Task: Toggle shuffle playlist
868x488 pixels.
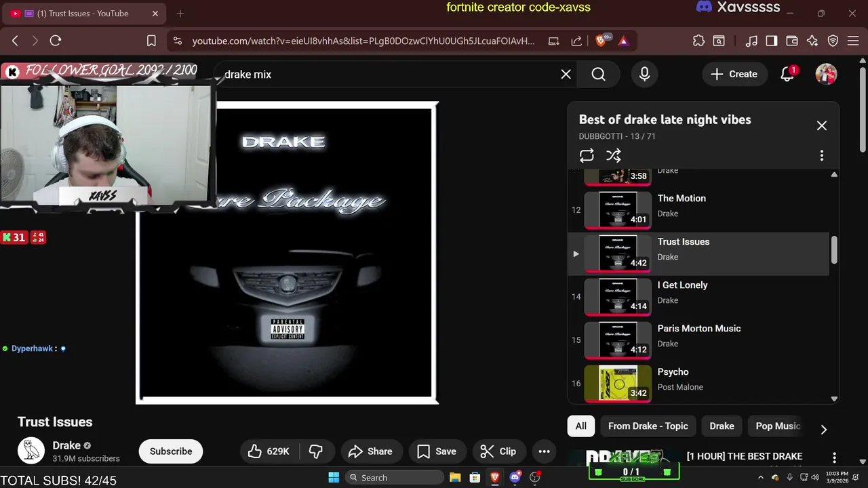Action: (614, 155)
